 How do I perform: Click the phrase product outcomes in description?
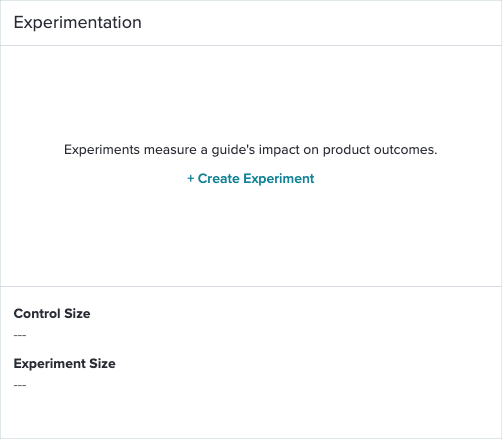pyautogui.click(x=380, y=150)
